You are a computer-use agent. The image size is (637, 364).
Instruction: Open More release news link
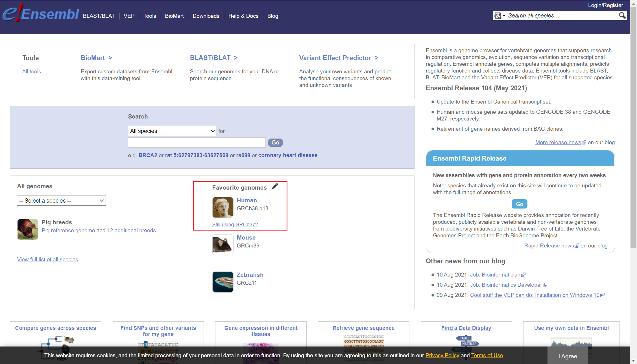[558, 142]
